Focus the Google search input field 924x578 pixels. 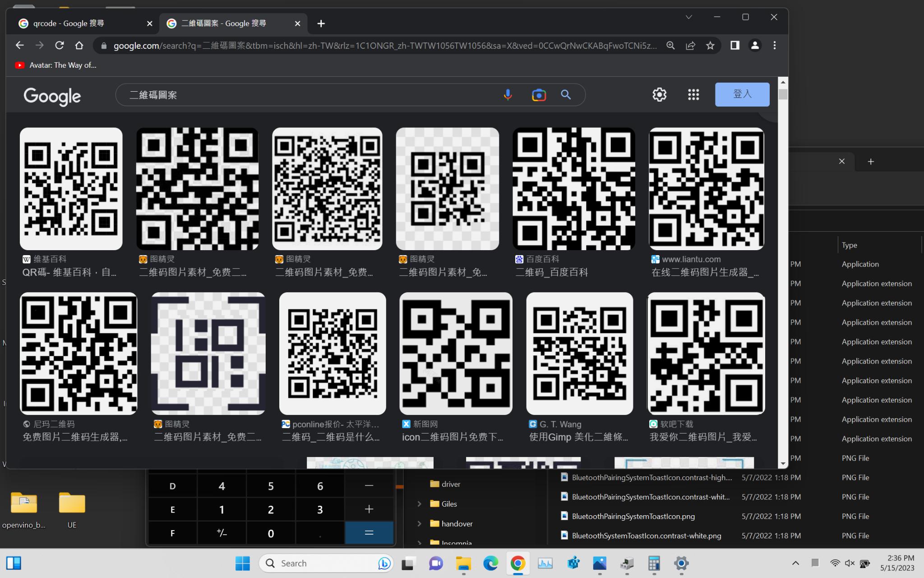pyautogui.click(x=311, y=95)
